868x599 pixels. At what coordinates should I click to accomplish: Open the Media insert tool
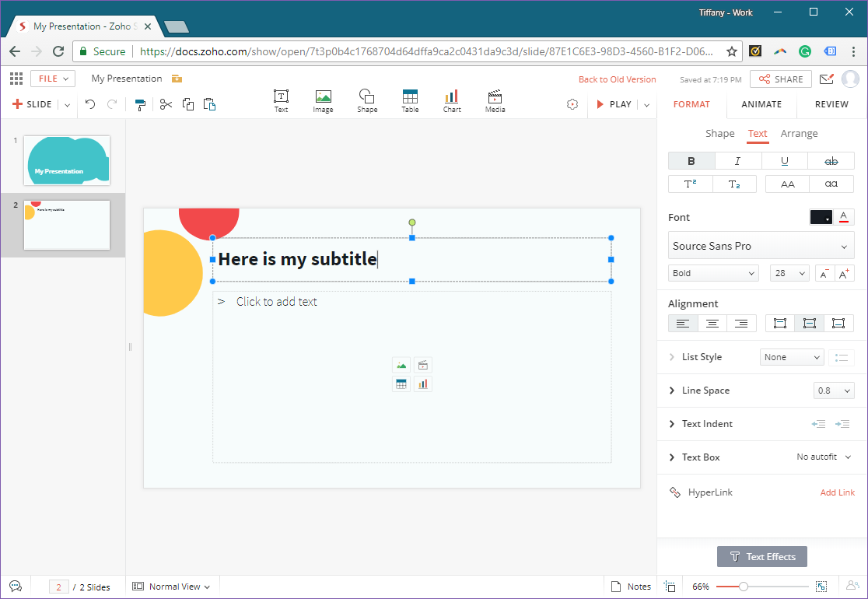[x=495, y=101]
